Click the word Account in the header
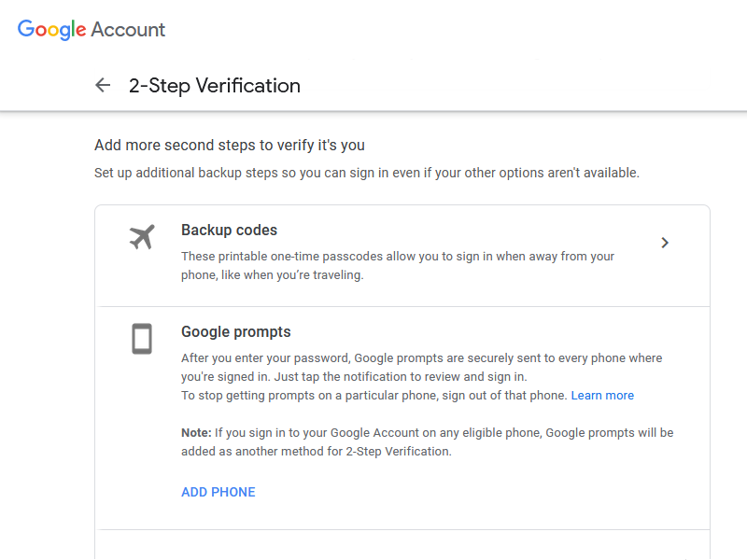Screen dimensions: 747x560 click(128, 29)
